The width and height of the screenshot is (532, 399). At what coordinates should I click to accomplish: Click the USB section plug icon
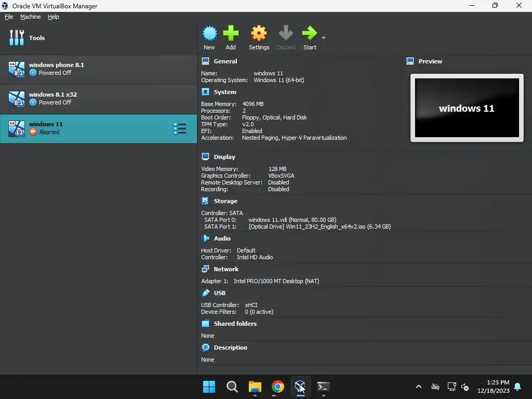[x=205, y=292]
